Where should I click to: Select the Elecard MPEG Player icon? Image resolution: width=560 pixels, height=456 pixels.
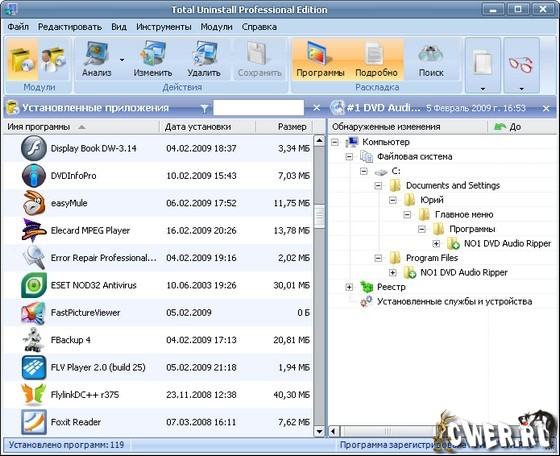click(34, 230)
